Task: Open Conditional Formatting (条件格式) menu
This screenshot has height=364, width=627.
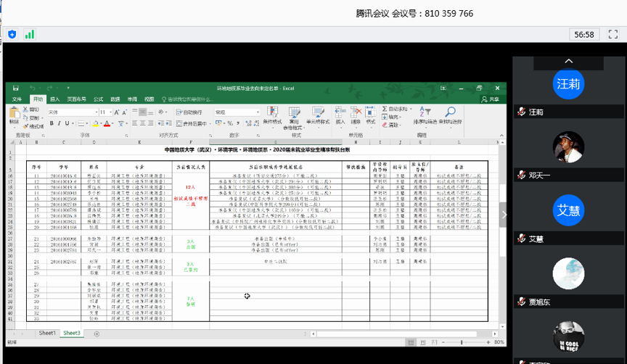Action: 272,116
